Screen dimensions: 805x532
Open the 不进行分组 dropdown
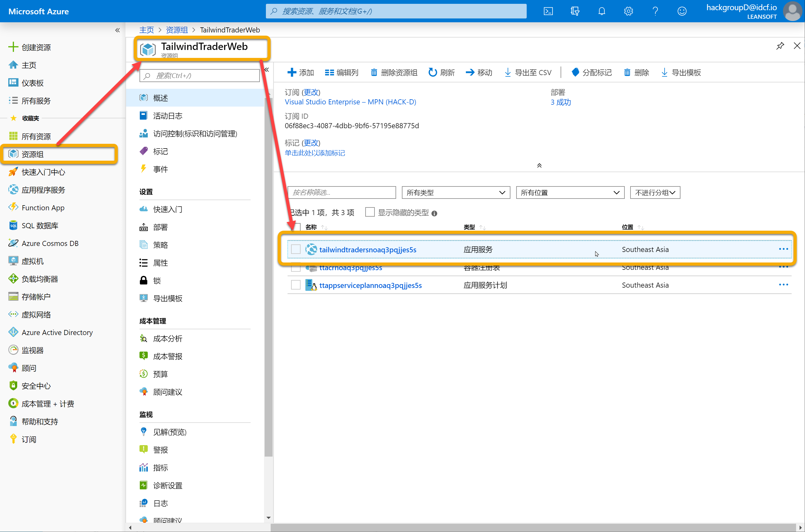click(655, 192)
